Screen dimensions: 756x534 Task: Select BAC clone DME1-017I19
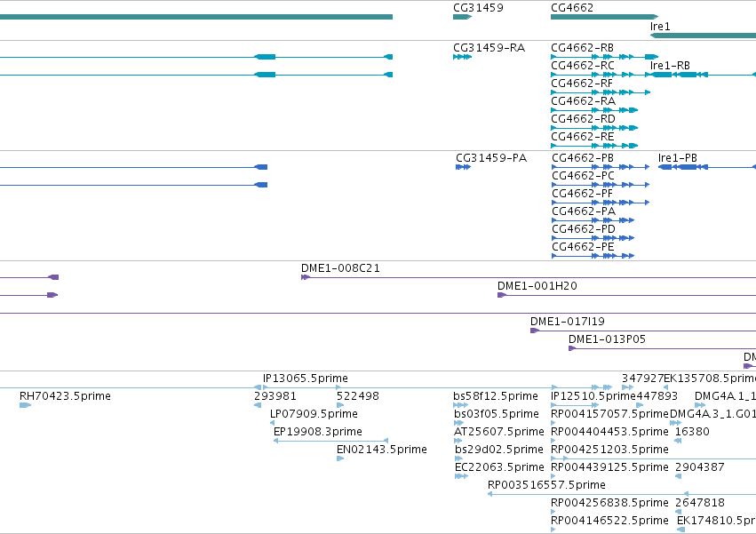point(568,322)
